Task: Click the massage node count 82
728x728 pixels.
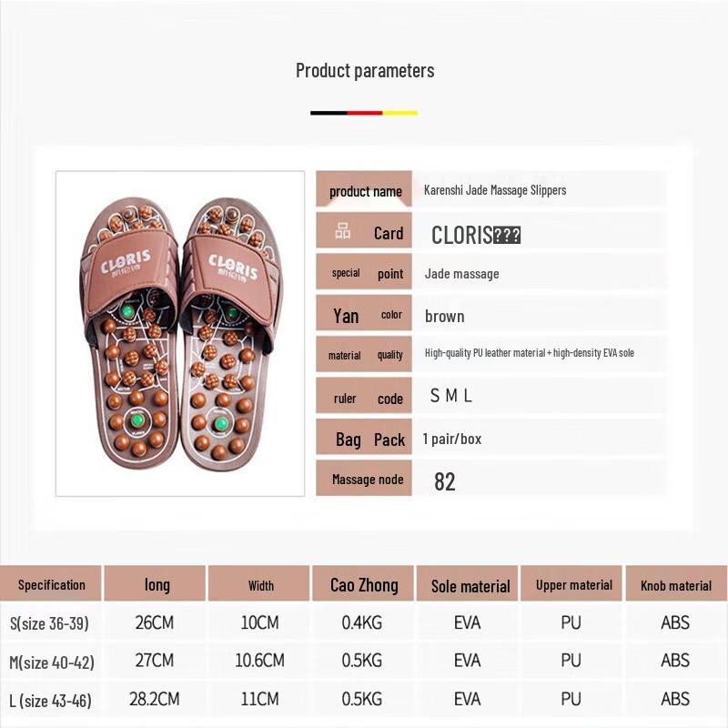Action: tap(444, 481)
